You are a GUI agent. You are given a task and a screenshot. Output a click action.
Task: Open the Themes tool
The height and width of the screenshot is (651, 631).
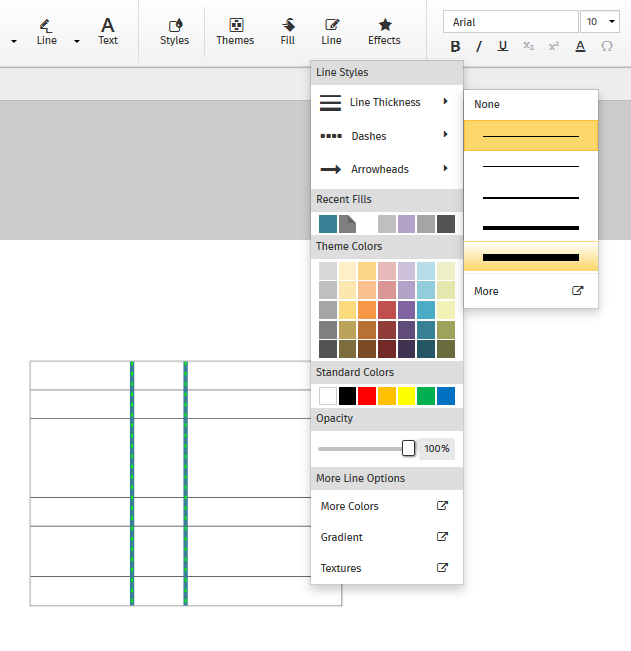[x=235, y=31]
